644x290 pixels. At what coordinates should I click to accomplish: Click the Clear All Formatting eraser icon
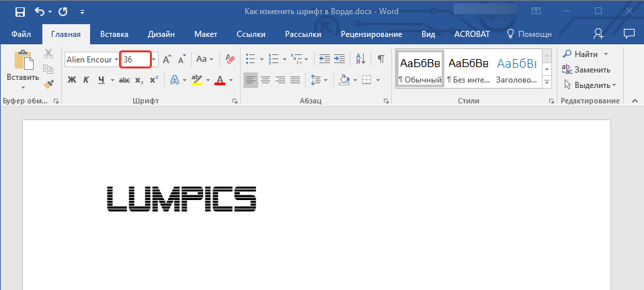230,59
